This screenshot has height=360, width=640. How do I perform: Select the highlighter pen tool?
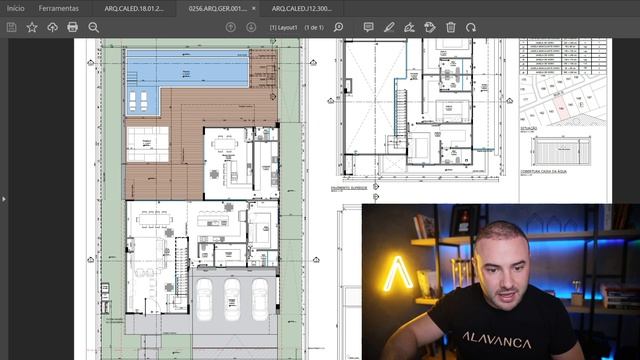pos(389,27)
